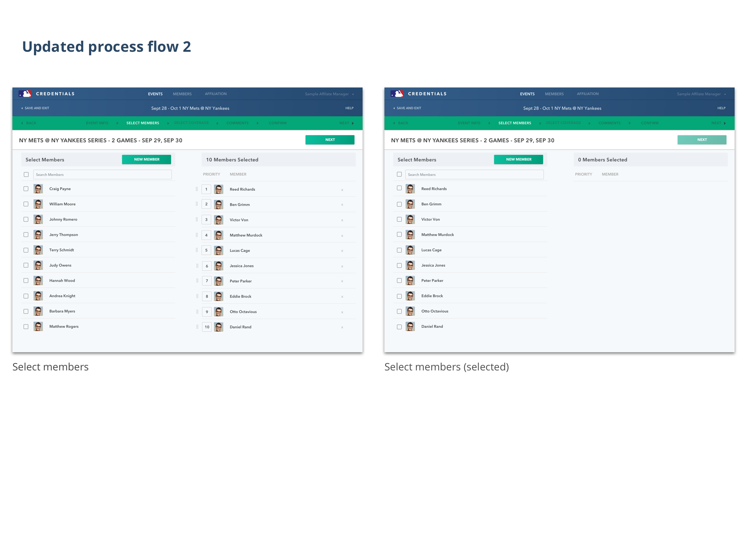Toggle checkbox next to William Moore
Image resolution: width=747 pixels, height=560 pixels.
(27, 203)
